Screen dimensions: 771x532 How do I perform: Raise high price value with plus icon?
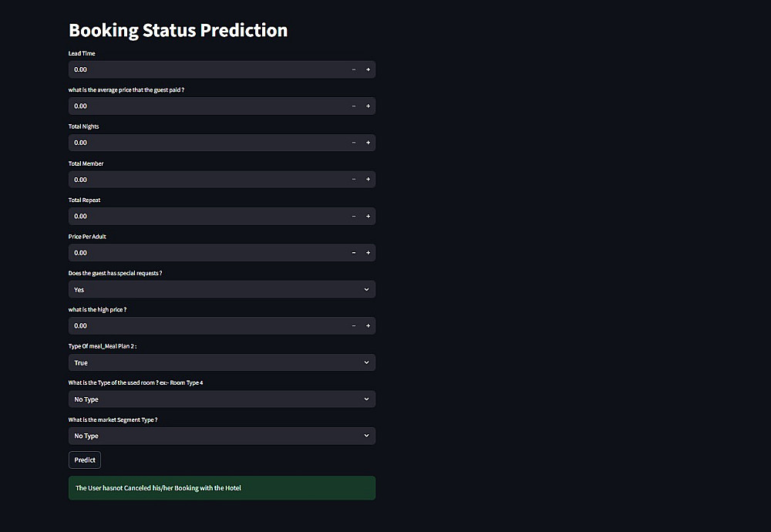[x=368, y=326]
